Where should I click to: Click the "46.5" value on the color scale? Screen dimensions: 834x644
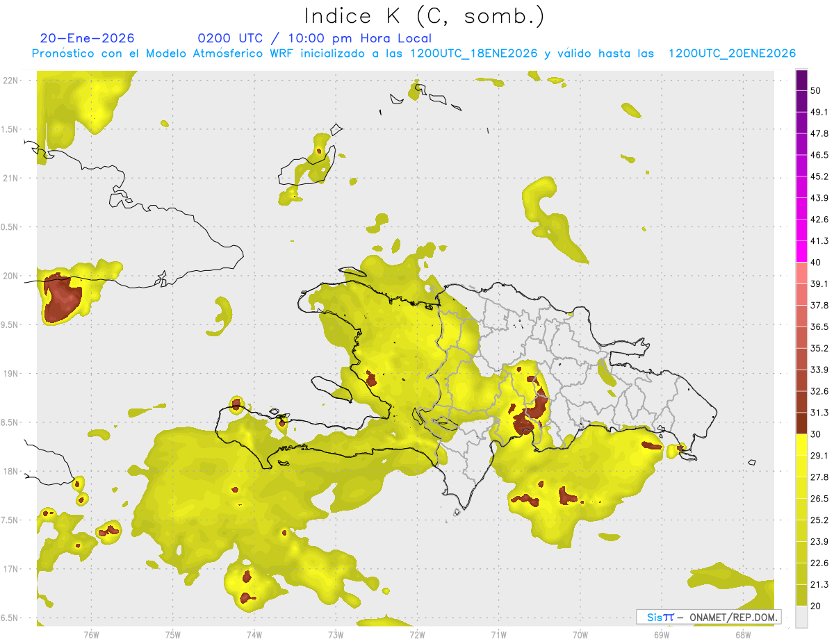819,155
